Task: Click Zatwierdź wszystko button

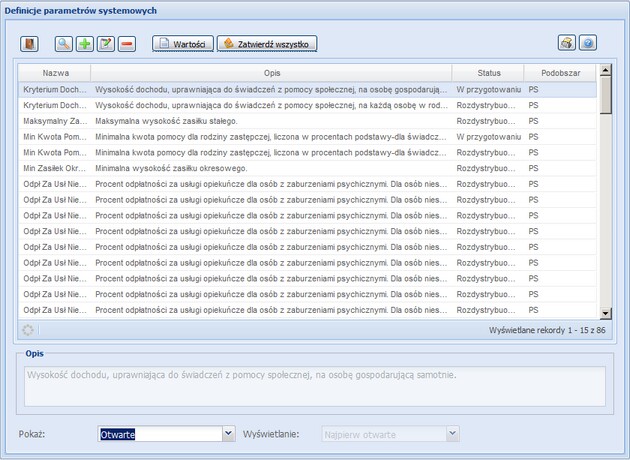Action: (x=267, y=44)
